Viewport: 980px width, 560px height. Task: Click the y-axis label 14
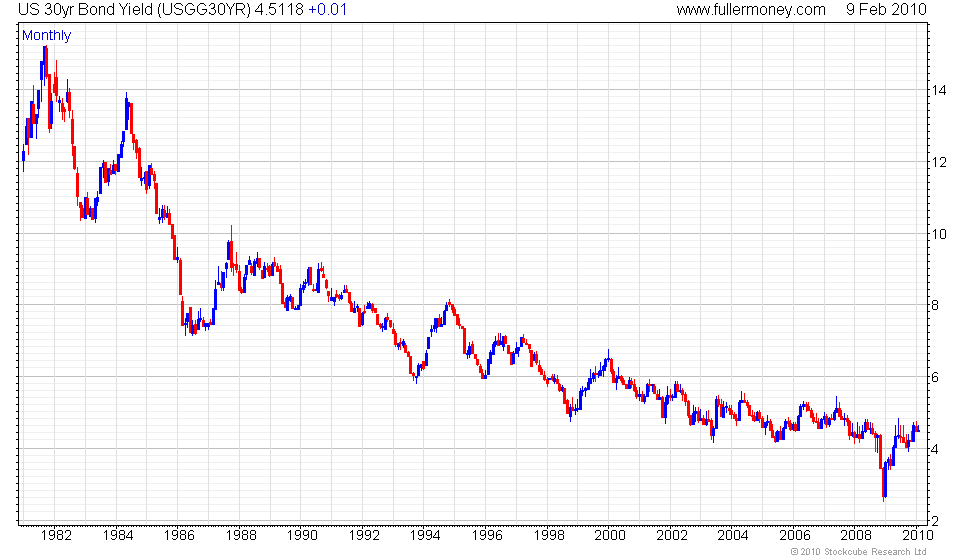point(939,90)
